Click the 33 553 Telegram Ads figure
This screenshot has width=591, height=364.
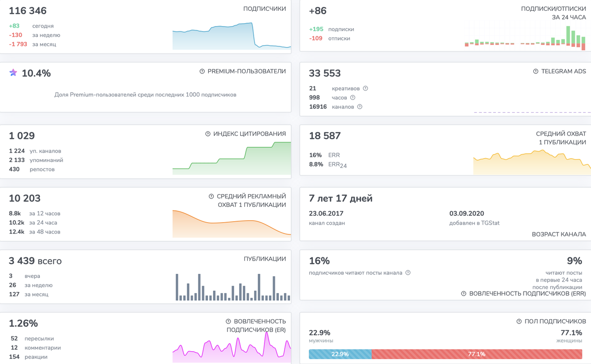point(325,73)
